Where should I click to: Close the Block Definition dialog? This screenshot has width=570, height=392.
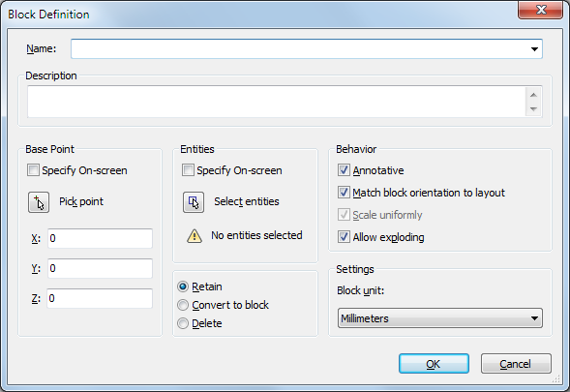[541, 10]
